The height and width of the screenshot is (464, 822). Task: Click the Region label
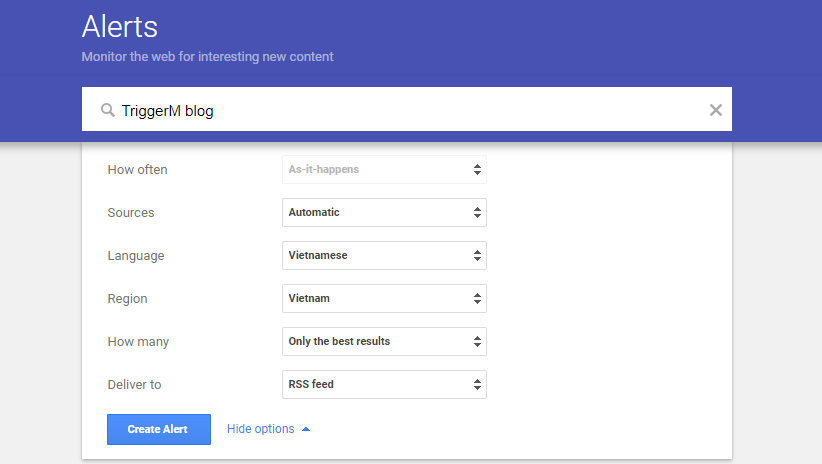127,299
